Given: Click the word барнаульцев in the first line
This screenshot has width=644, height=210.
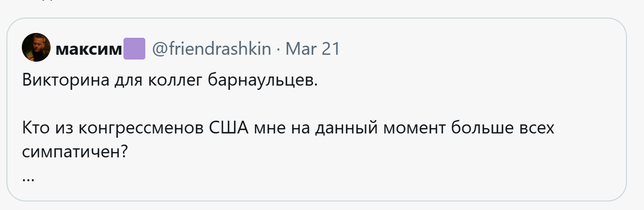Looking at the screenshot, I should pos(262,81).
